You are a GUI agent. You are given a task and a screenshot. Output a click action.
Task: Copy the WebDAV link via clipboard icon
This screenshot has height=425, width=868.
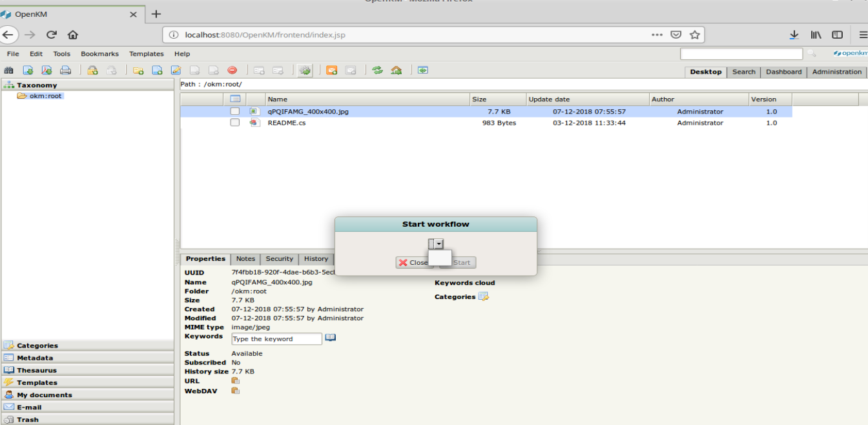(x=235, y=391)
